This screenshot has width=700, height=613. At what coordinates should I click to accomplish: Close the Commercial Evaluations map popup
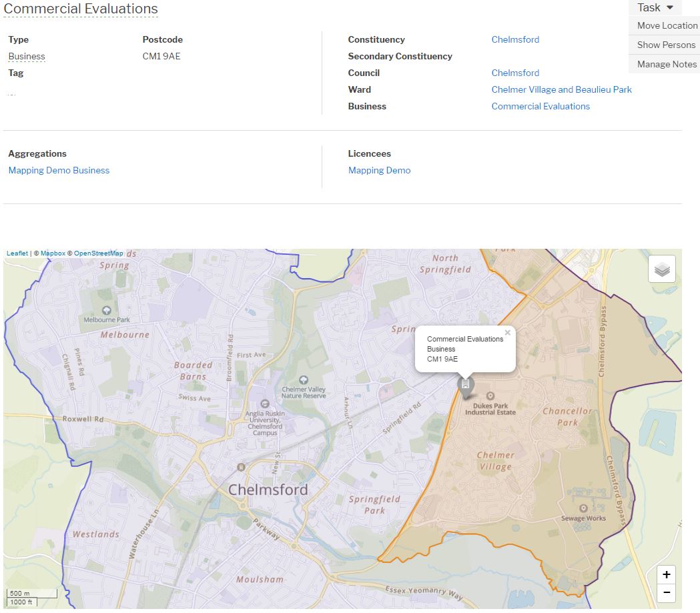[507, 333]
